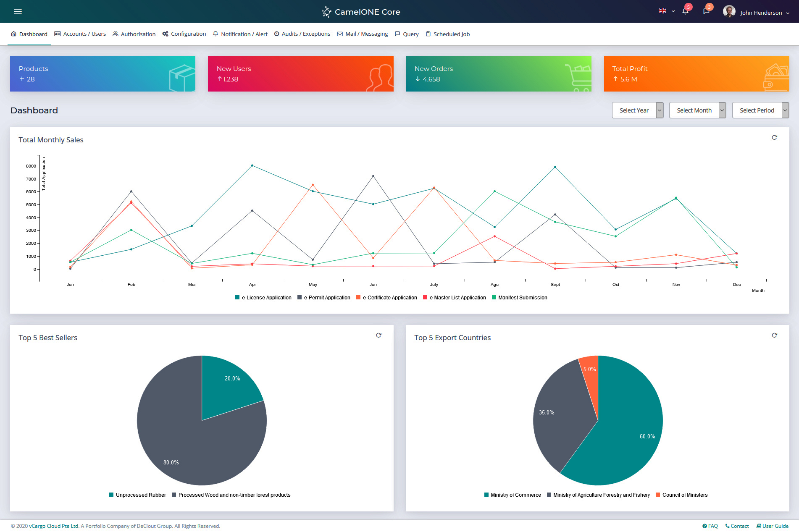Toggle e-License Application series in legend
This screenshot has width=799, height=532.
coord(263,298)
